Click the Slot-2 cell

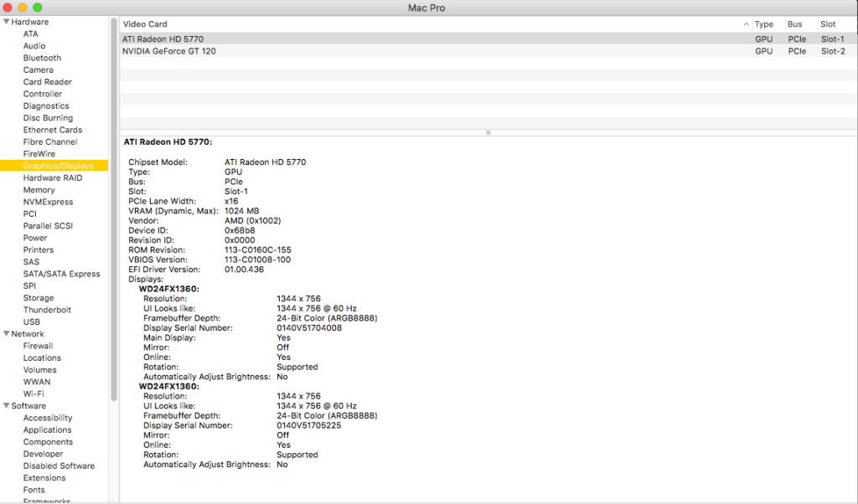[x=833, y=51]
